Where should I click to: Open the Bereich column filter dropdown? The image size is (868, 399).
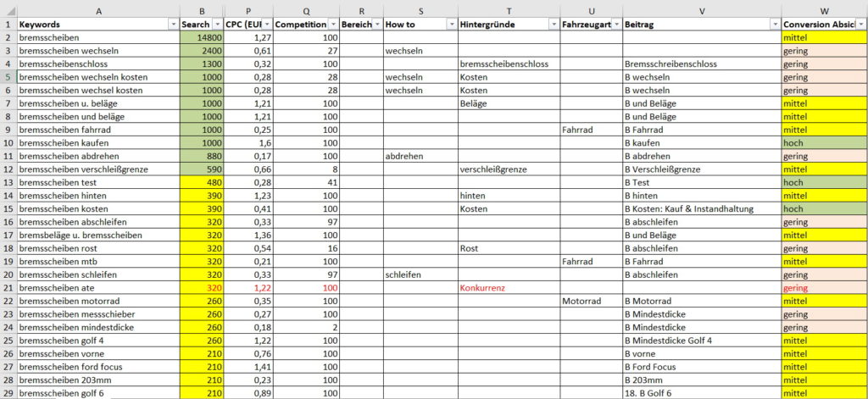click(377, 25)
